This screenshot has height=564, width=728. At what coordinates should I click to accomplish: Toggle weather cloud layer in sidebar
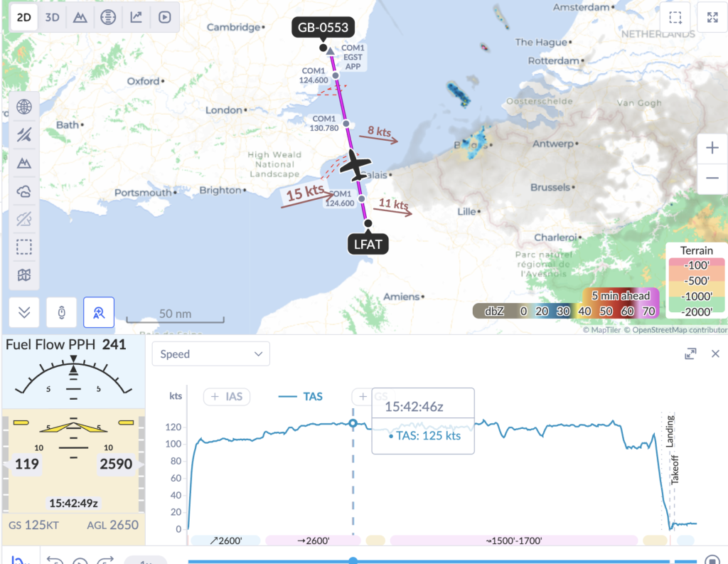(24, 191)
